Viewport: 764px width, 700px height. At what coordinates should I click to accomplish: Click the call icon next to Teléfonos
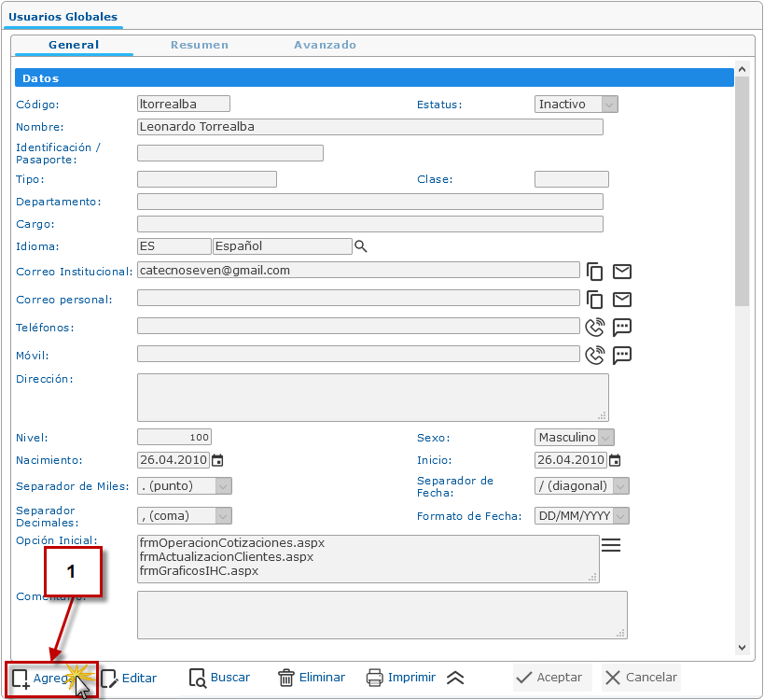pyautogui.click(x=594, y=328)
